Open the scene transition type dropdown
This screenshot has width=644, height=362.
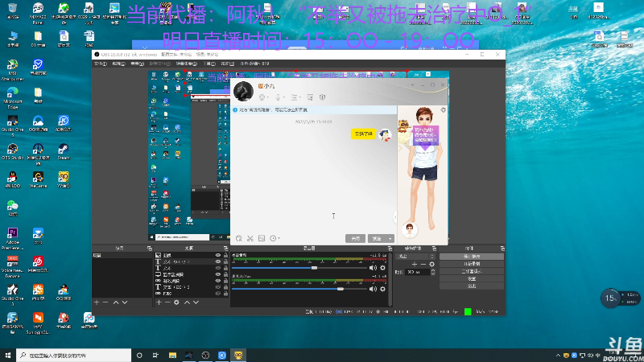click(415, 256)
